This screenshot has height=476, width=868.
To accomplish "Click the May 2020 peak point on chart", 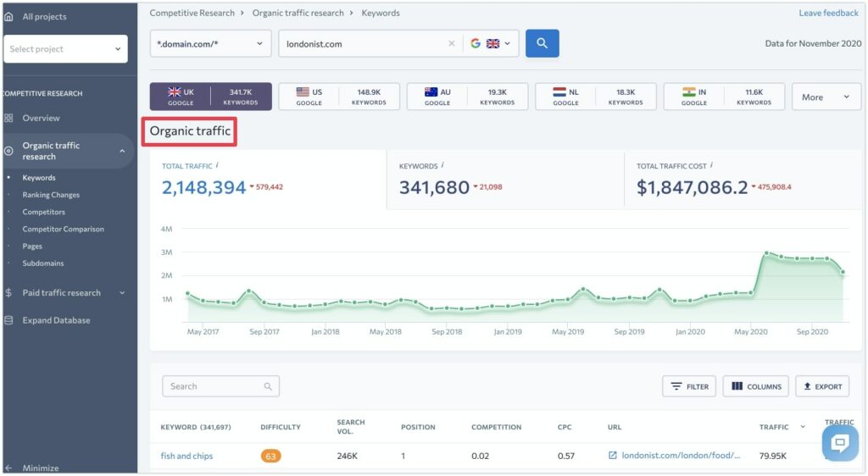I will point(766,253).
